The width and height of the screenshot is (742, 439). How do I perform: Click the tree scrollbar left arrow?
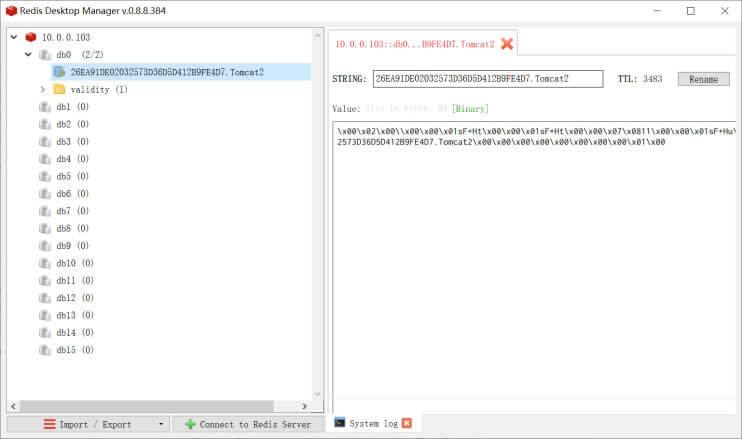[x=13, y=406]
